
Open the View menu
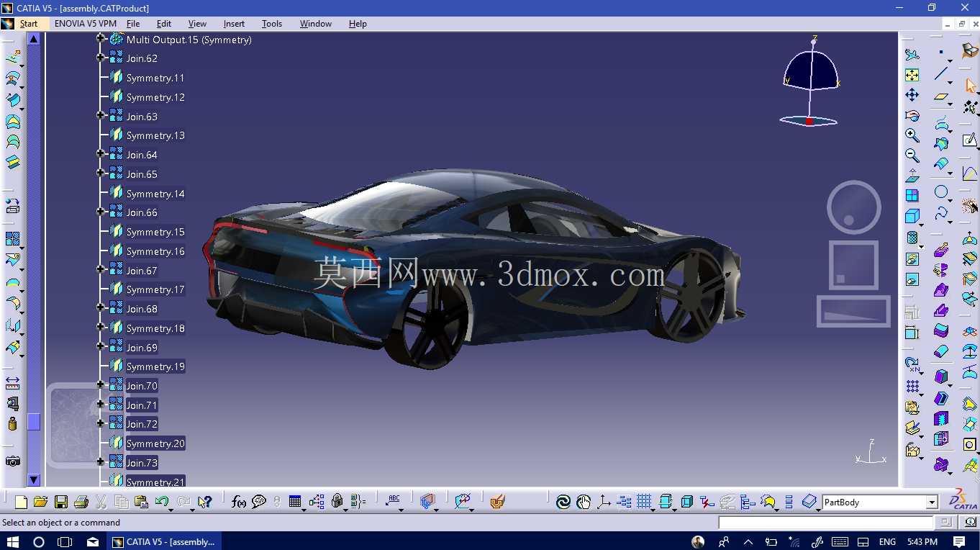pos(197,24)
